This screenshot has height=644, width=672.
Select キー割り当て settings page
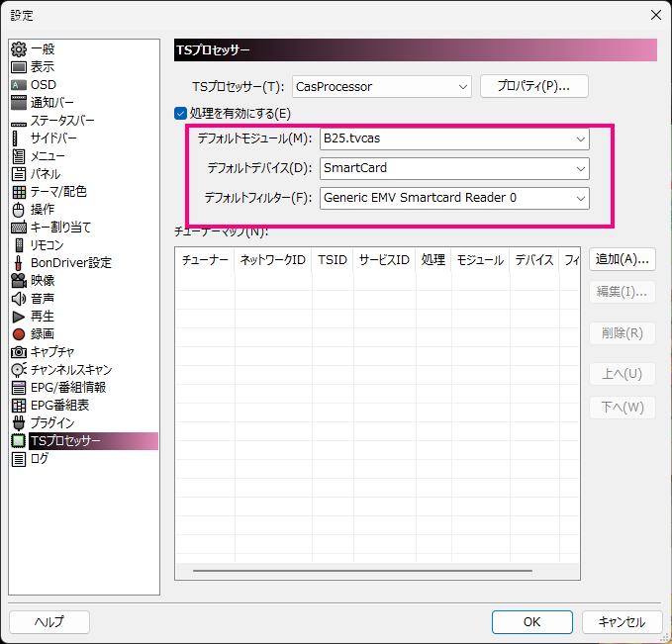pyautogui.click(x=60, y=228)
